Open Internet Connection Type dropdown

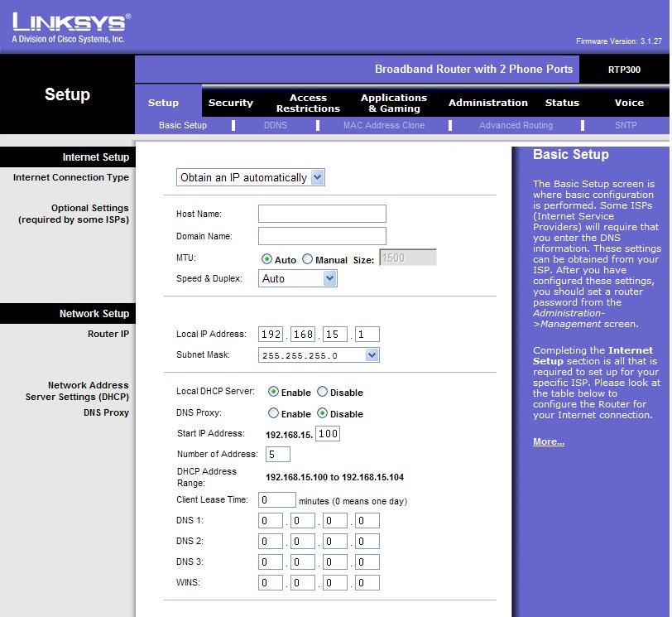pyautogui.click(x=250, y=177)
